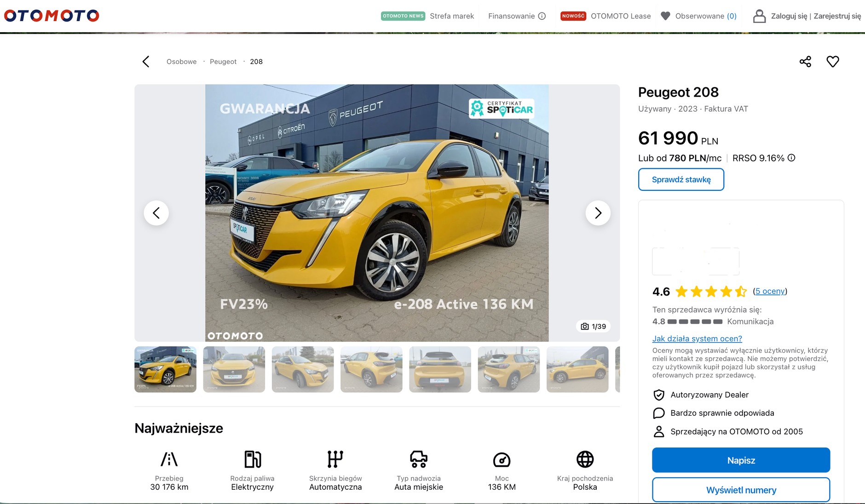Open the photo counter 1/39 badge

pyautogui.click(x=594, y=326)
